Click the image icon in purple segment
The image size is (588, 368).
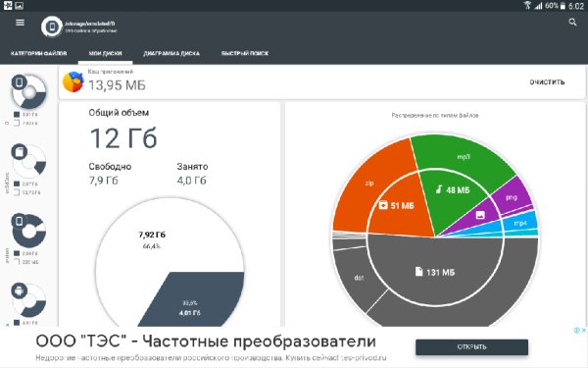tap(480, 215)
